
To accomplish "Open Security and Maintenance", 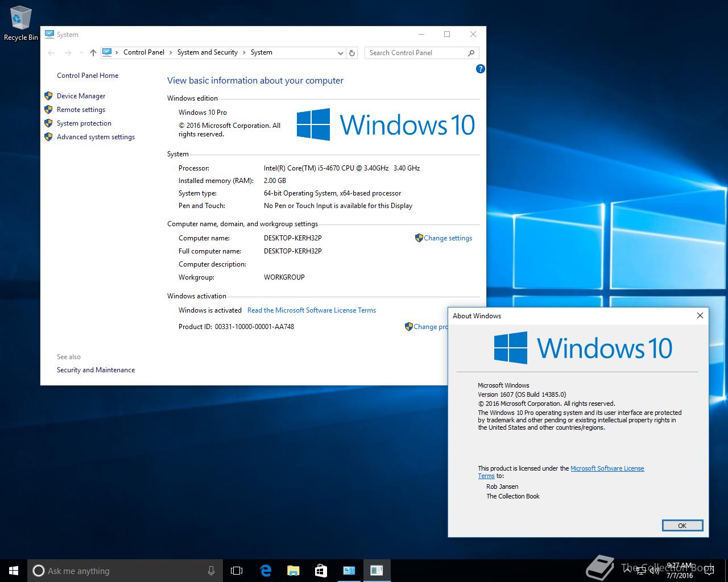I will (x=96, y=370).
